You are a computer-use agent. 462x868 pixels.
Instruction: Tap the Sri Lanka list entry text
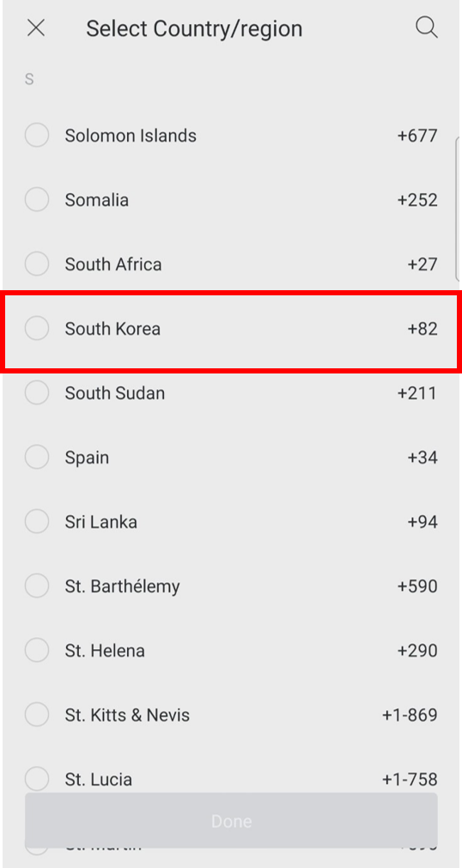[100, 522]
